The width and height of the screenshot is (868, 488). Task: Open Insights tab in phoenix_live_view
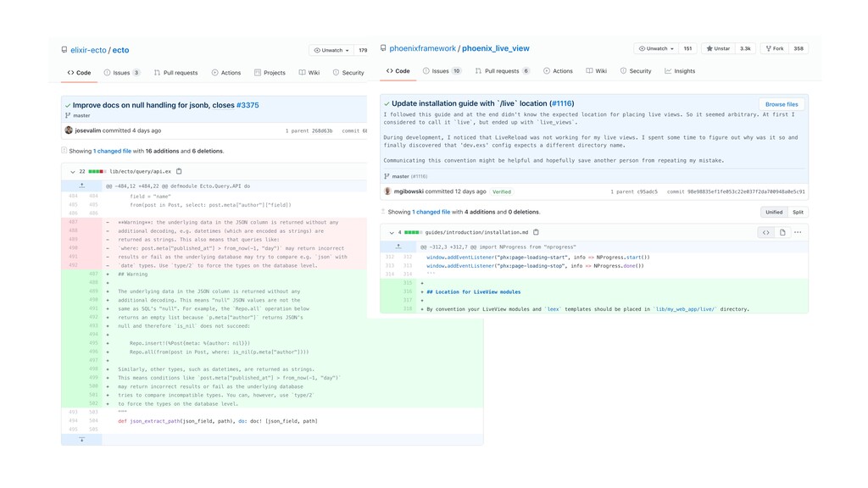[x=680, y=71]
